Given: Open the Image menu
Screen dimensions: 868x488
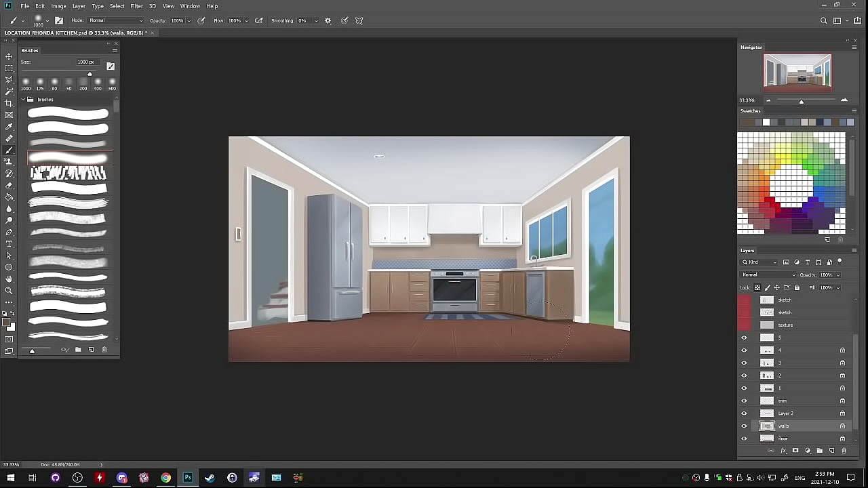Looking at the screenshot, I should (59, 6).
